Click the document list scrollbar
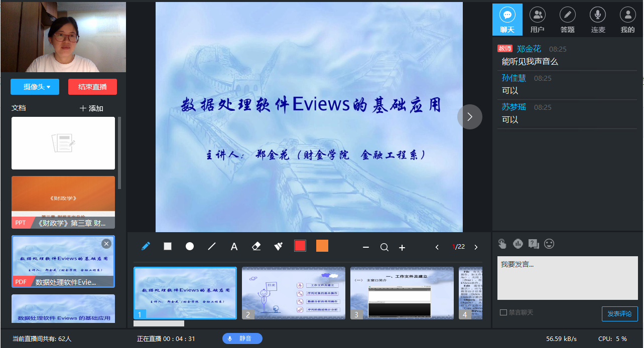Screen dimensions: 644x348 (x=119, y=153)
